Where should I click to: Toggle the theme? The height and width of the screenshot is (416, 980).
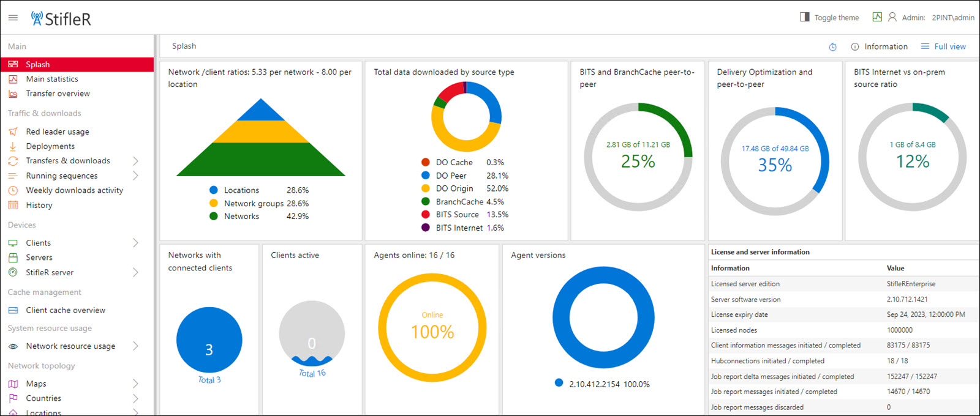tap(829, 17)
